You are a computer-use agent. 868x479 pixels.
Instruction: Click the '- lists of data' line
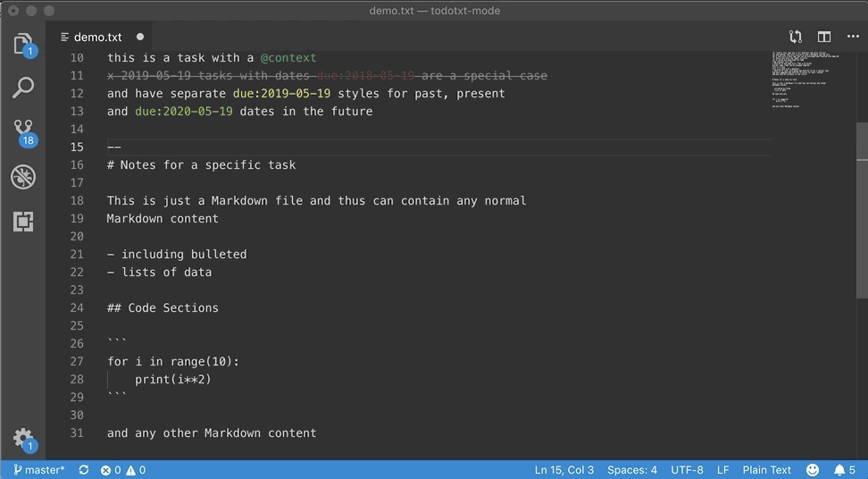pyautogui.click(x=160, y=272)
